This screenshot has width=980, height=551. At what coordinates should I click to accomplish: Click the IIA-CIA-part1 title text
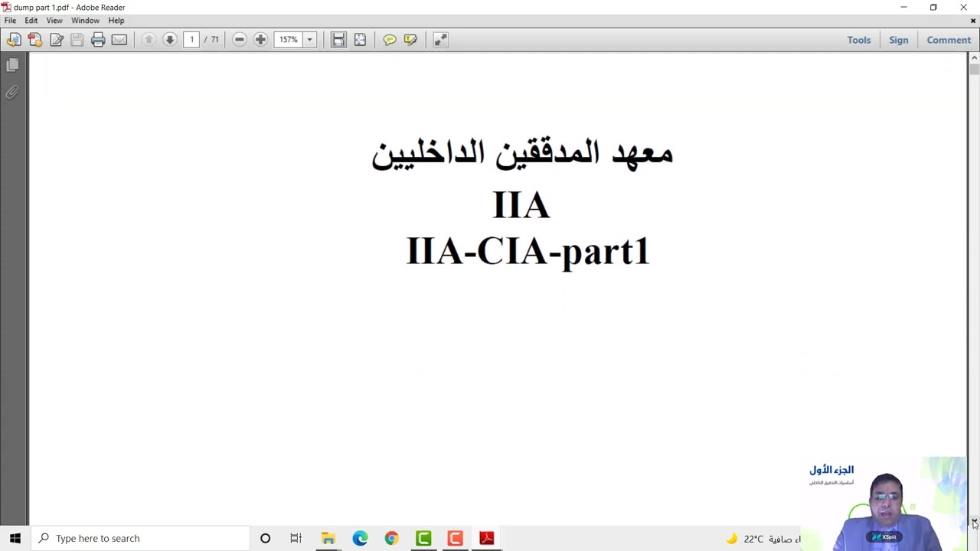528,251
